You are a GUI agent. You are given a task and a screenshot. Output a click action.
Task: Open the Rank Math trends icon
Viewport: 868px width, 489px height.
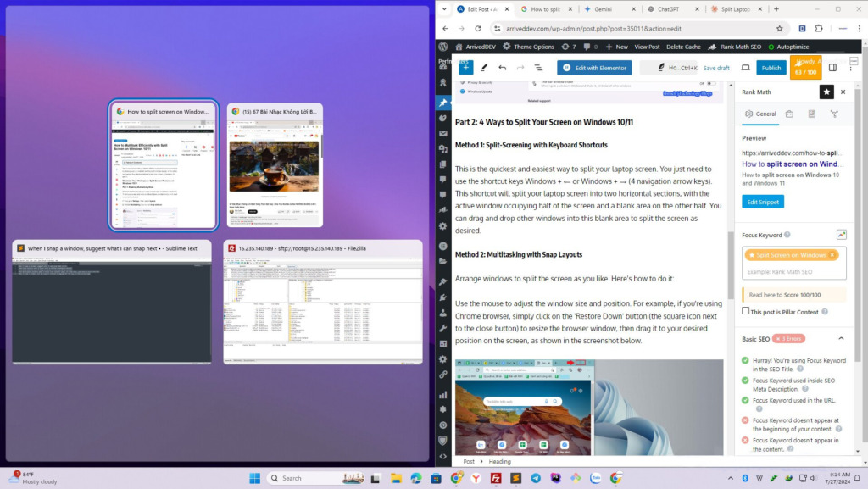pyautogui.click(x=841, y=235)
